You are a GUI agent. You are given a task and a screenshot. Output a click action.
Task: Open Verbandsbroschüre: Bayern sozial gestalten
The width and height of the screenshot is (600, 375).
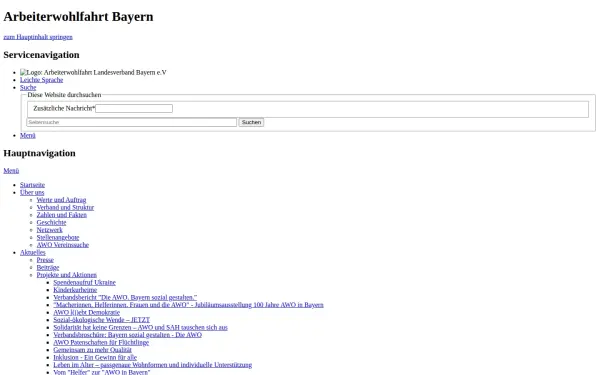click(x=128, y=335)
